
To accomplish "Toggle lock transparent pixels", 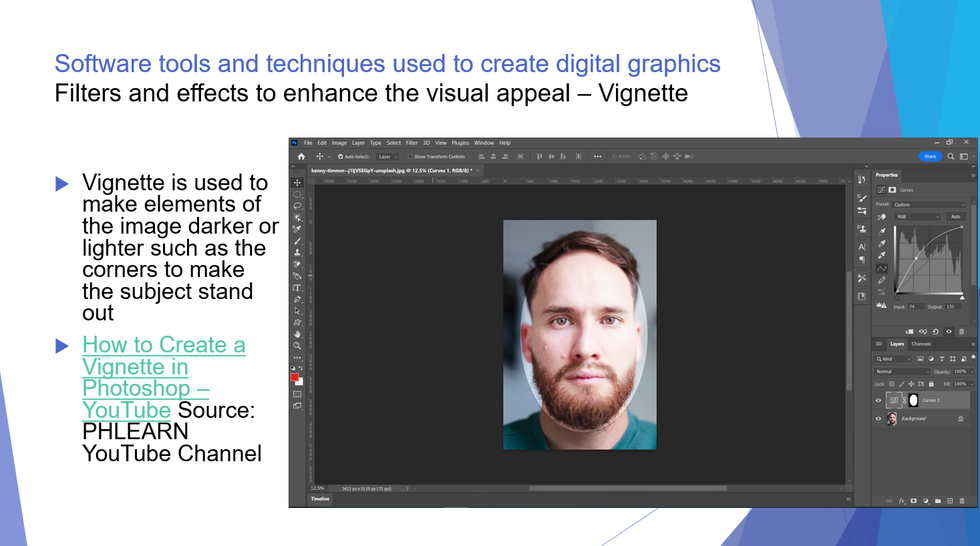I will 892,384.
